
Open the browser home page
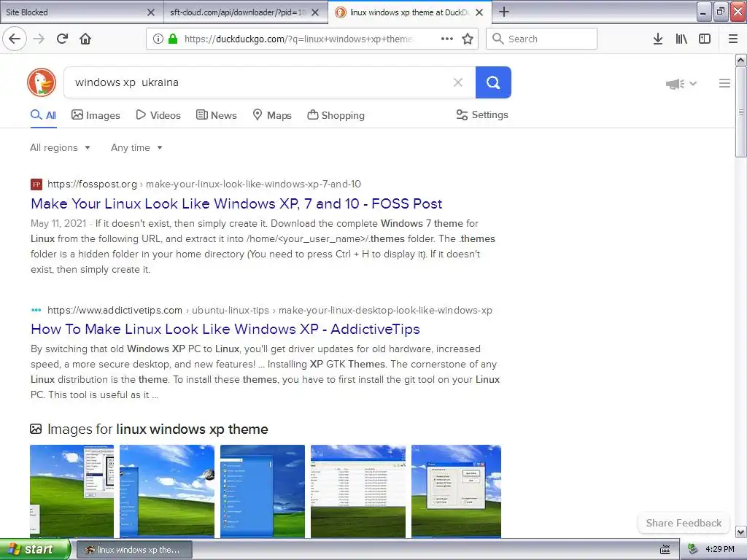click(85, 39)
